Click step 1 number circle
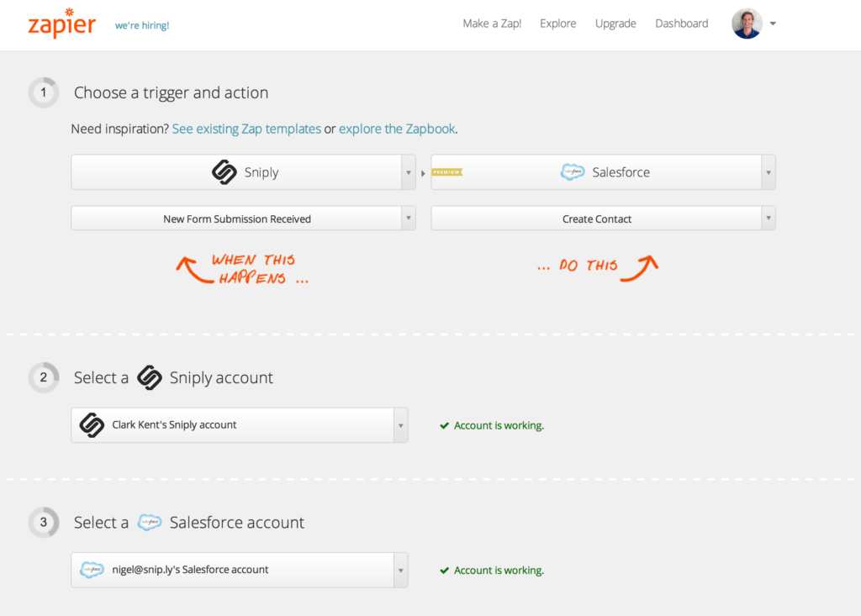 [44, 92]
